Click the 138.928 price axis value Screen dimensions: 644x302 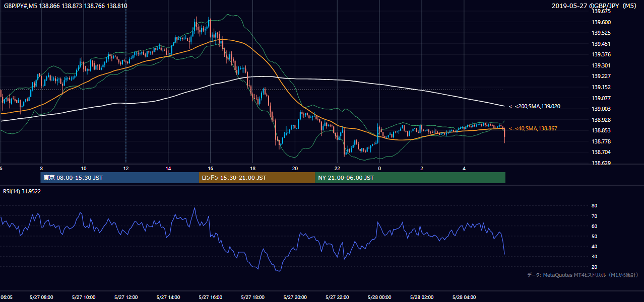(601, 120)
